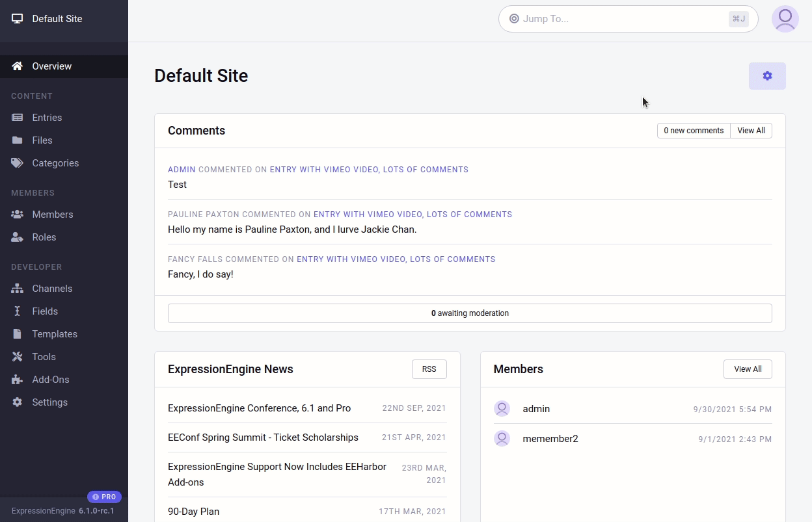Open the user profile avatar menu
The height and width of the screenshot is (522, 812).
(785, 19)
